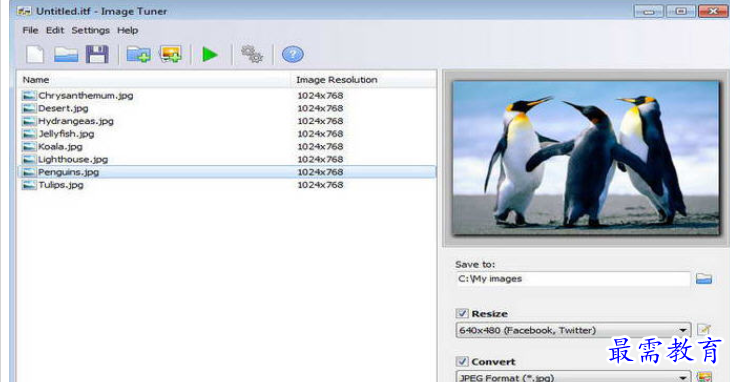Open the File menu
The height and width of the screenshot is (382, 730).
pos(30,30)
